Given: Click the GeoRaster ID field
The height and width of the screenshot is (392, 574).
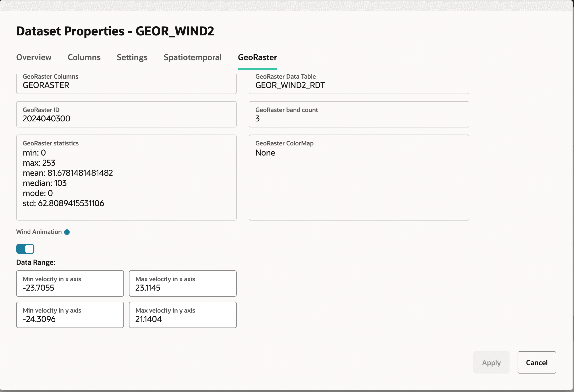Looking at the screenshot, I should click(126, 115).
